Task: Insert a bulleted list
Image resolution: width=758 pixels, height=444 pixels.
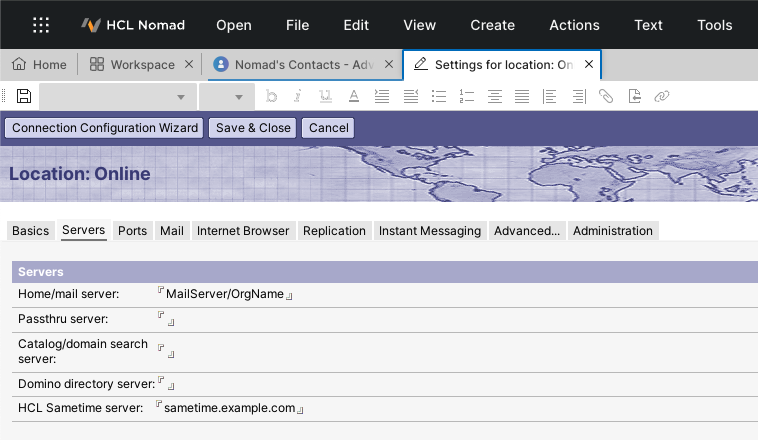Action: [438, 96]
